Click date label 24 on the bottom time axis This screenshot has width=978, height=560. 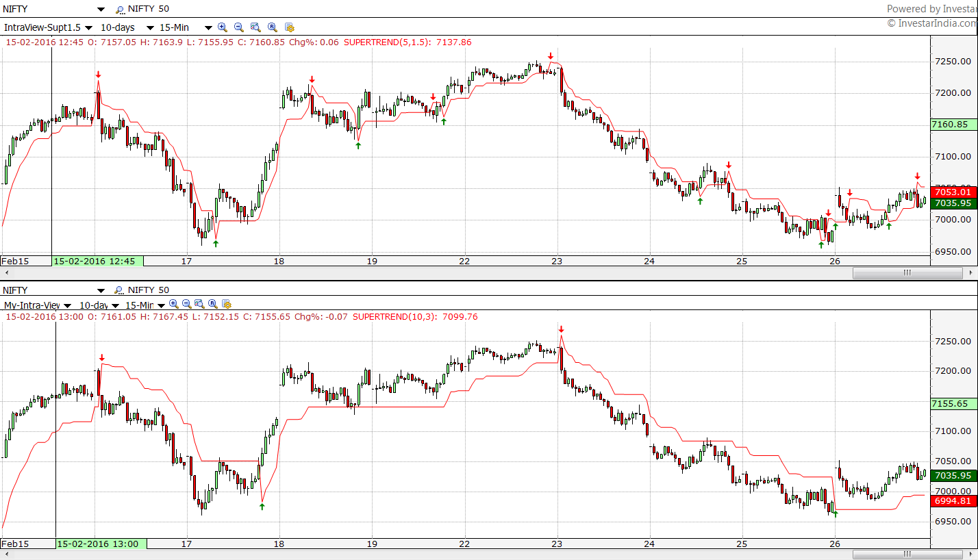(x=649, y=544)
